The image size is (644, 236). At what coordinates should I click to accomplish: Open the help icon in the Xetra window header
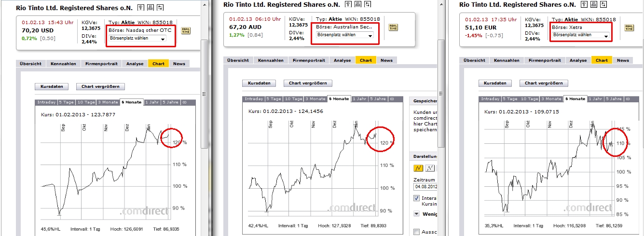point(584,4)
